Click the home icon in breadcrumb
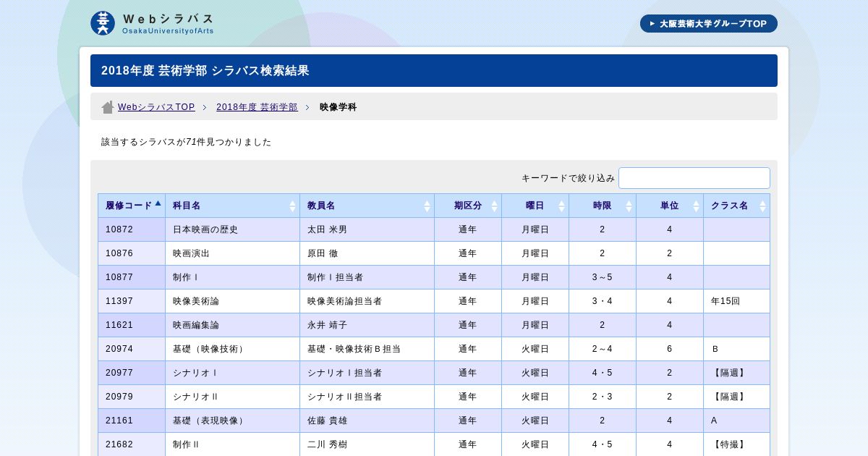 pyautogui.click(x=108, y=107)
